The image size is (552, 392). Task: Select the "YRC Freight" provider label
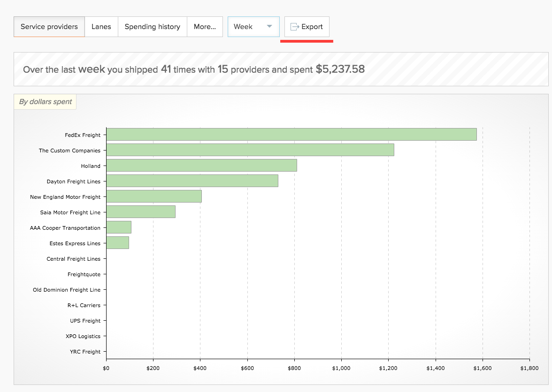point(85,352)
